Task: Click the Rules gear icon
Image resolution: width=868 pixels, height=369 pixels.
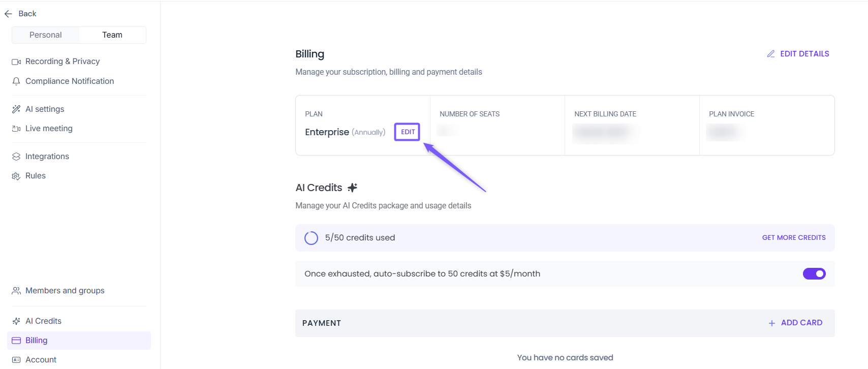Action: tap(16, 176)
